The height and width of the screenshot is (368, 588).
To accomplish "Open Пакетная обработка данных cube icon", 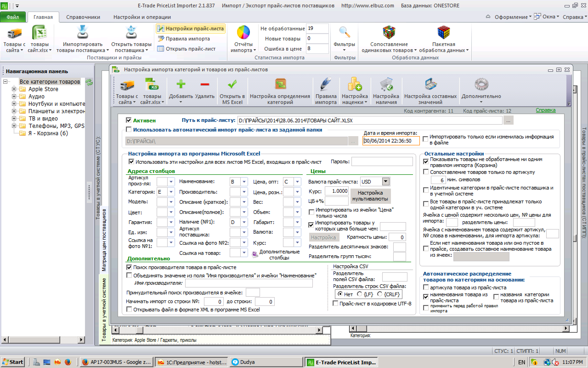I will coord(444,39).
